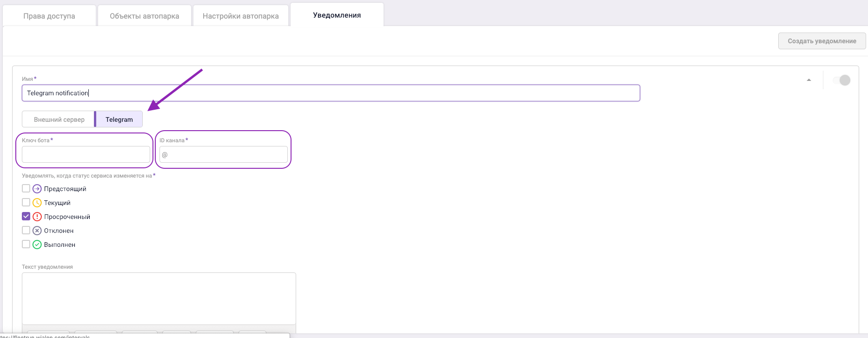Tick the Текущий status checkbox

[x=26, y=202]
